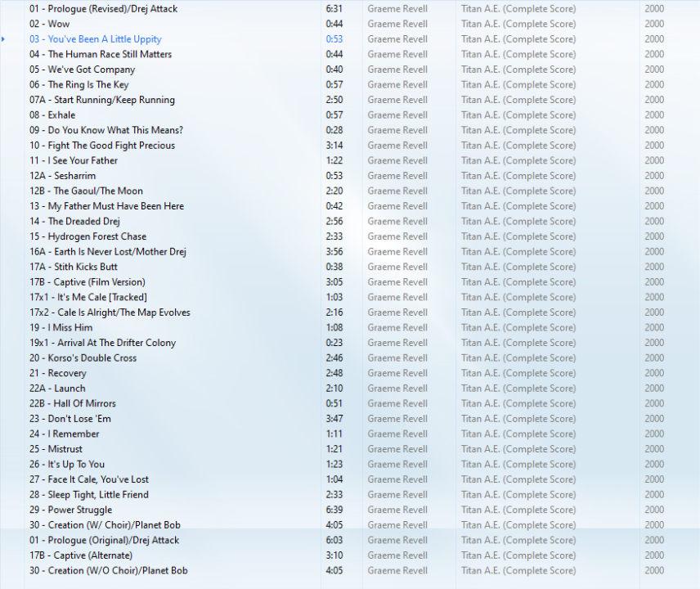Click the album name on the Sesharrim row
700x589 pixels.
pyautogui.click(x=518, y=176)
